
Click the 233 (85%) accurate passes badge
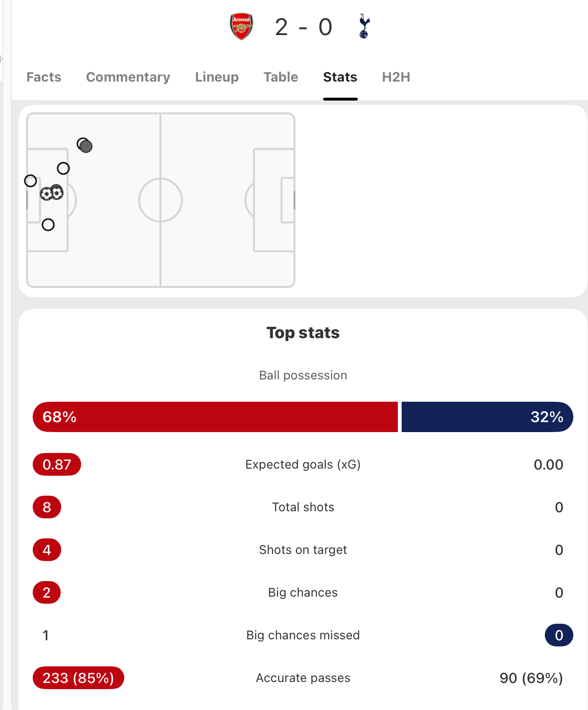pos(78,678)
